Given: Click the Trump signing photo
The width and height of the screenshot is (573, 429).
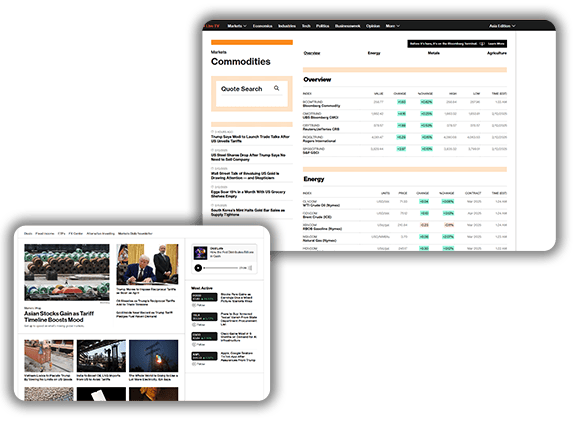Looking at the screenshot, I should pos(147,265).
